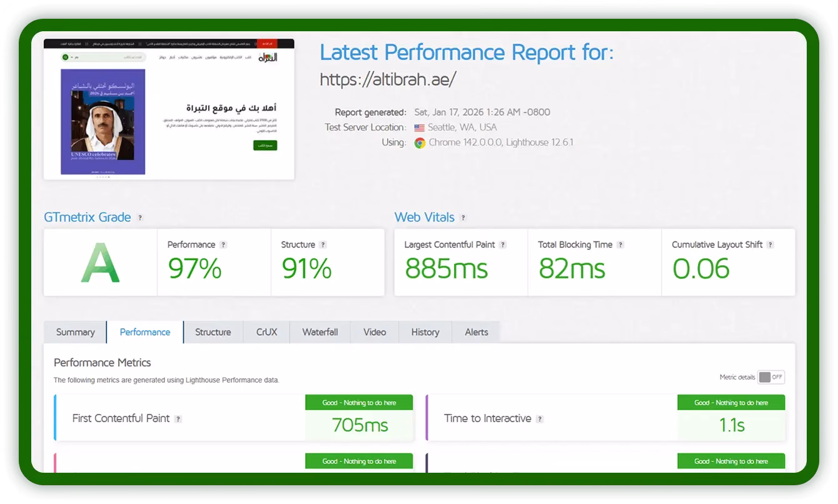Screen dimensions: 838x504
Task: Toggle the Metric details switch on
Action: pos(770,377)
